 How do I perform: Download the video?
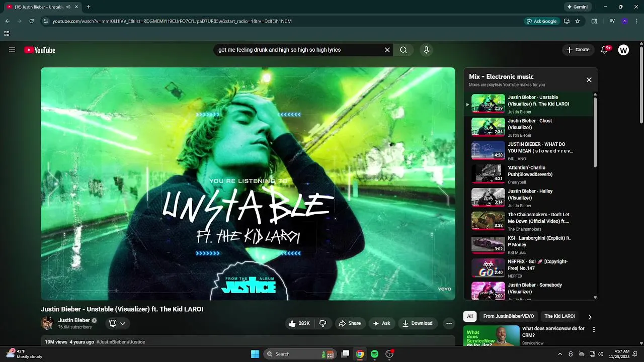(x=417, y=323)
